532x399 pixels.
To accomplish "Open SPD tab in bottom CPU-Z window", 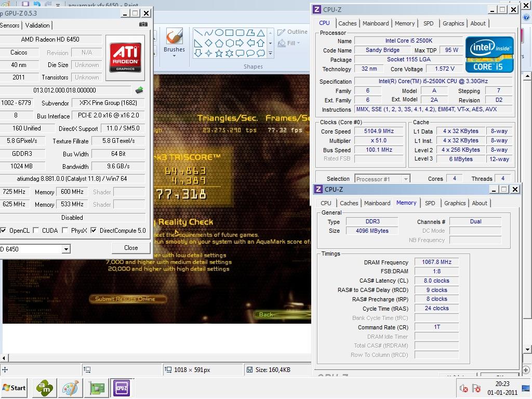I will point(430,203).
